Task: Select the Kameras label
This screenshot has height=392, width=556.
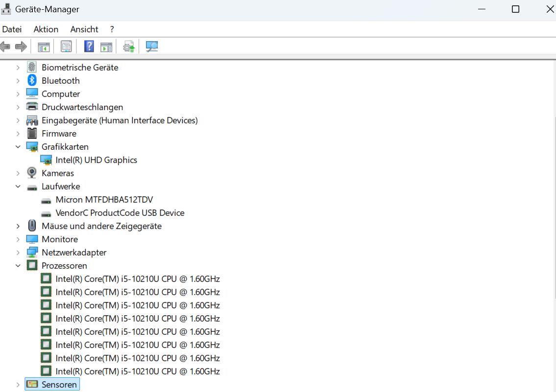Action: [58, 173]
